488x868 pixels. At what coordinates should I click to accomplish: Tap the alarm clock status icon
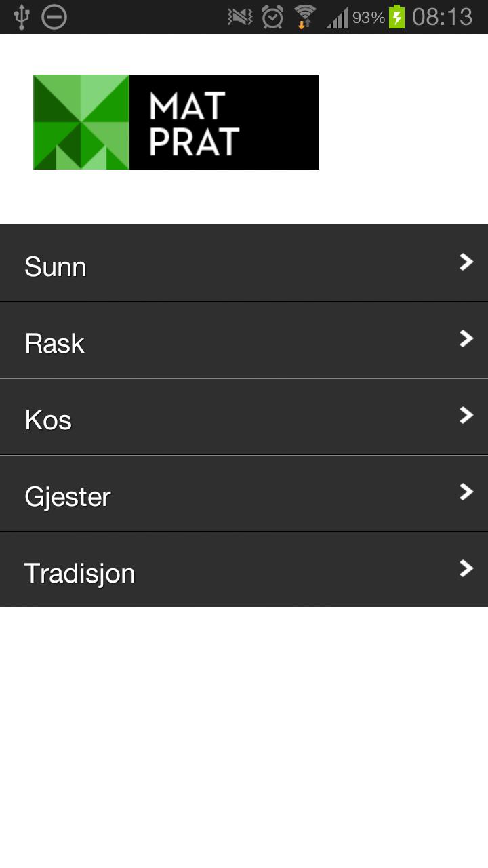coord(272,17)
